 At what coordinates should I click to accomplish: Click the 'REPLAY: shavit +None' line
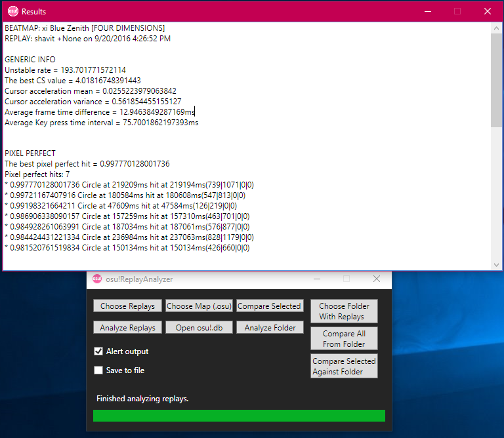[87, 39]
